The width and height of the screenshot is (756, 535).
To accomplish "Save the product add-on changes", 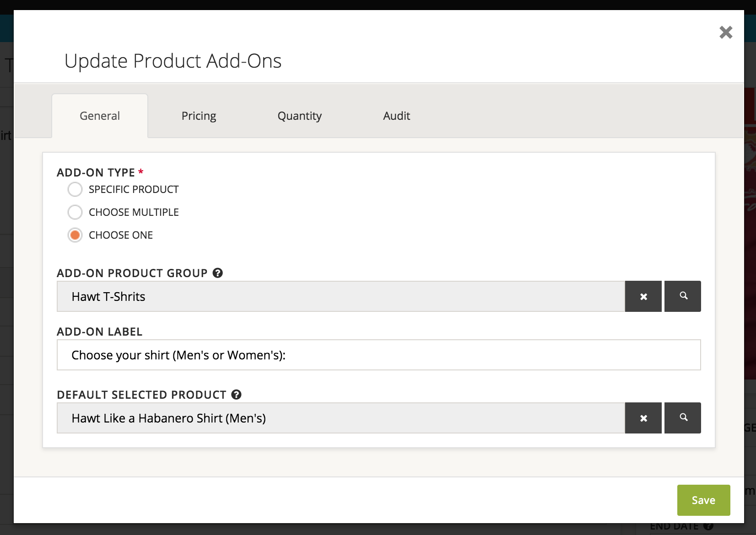I will pyautogui.click(x=703, y=500).
